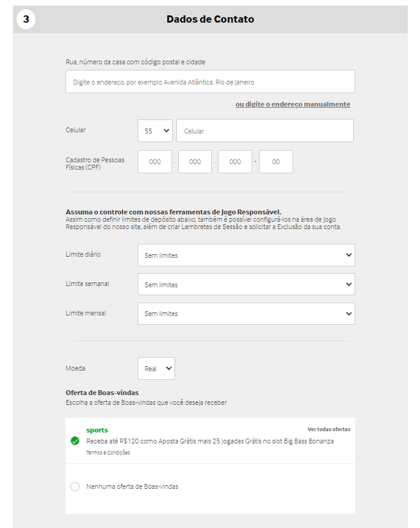Viewport: 420px width, 528px height.
Task: Click the third CPF digits field
Action: pos(235,162)
